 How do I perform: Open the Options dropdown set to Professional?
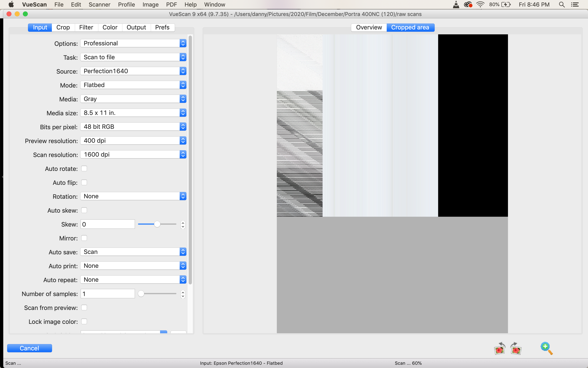[x=133, y=43]
